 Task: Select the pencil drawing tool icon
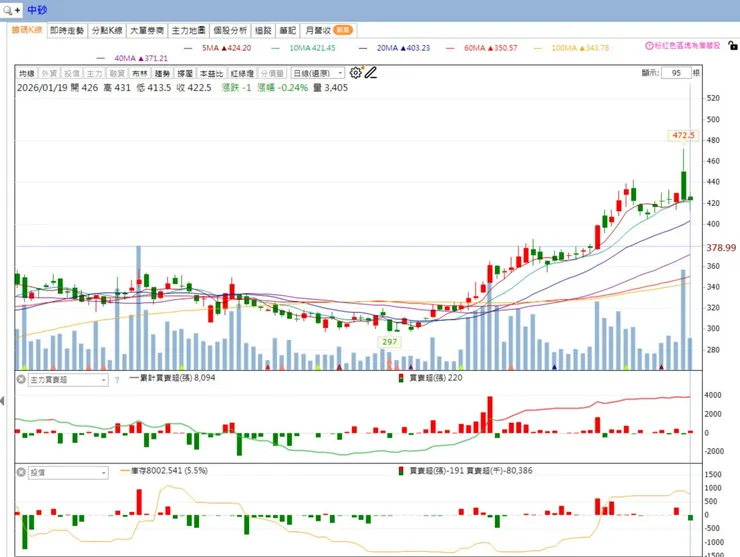(x=370, y=73)
